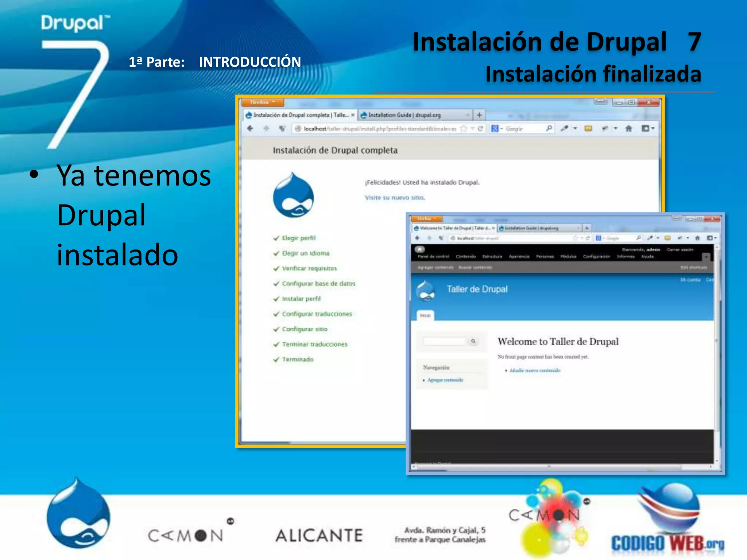Switch to the 'Installation Guide | drupal.org' tab in the back window
The width and height of the screenshot is (747, 560).
tap(415, 115)
